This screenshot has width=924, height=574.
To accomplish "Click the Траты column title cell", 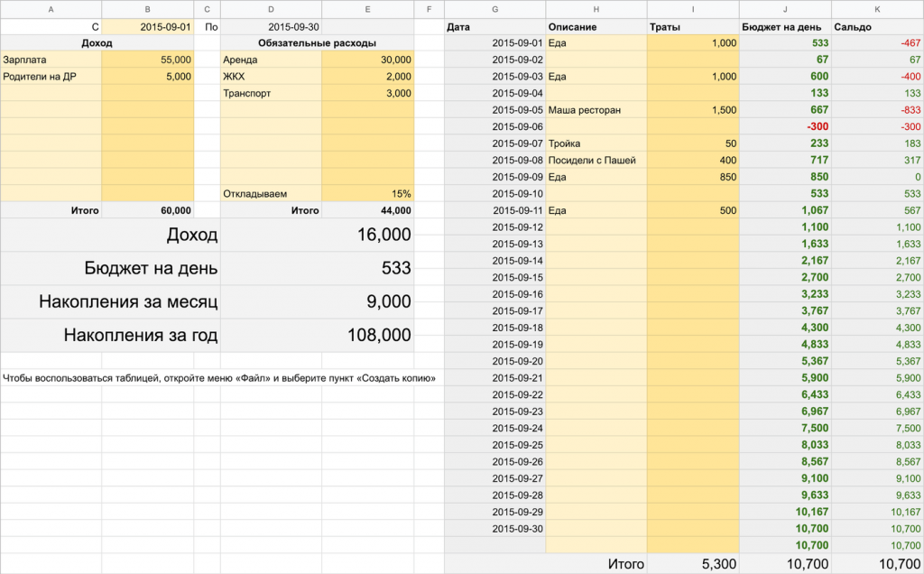I will (x=692, y=27).
